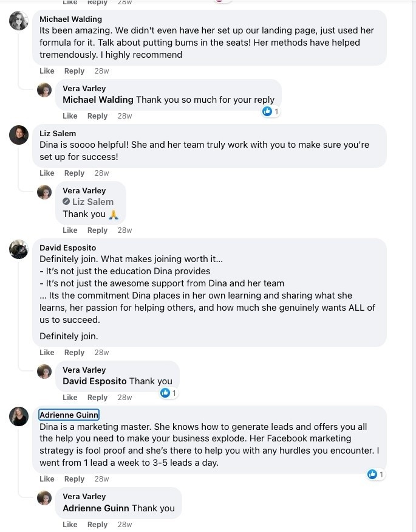This screenshot has width=416, height=532.
Task: View like reaction on Vera's reply to David
Action: (x=168, y=393)
